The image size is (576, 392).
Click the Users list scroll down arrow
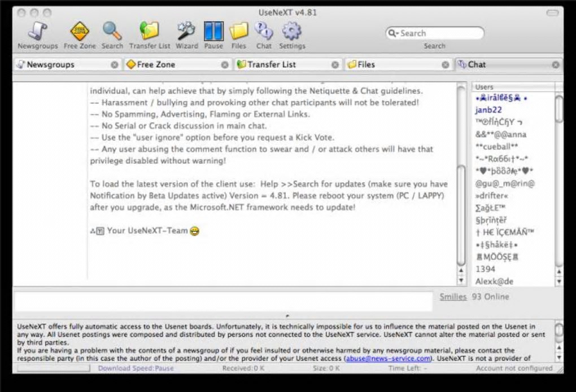pyautogui.click(x=559, y=282)
